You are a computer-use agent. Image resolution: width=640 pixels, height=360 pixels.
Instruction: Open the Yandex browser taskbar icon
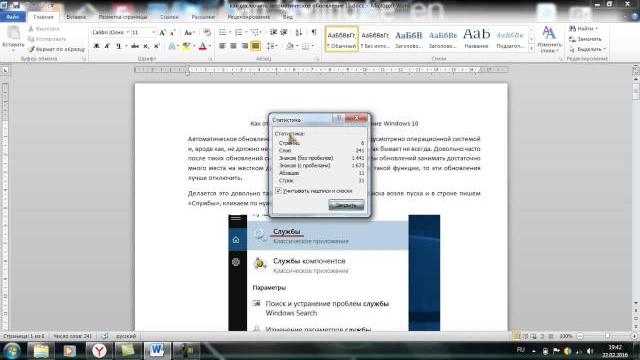99,351
